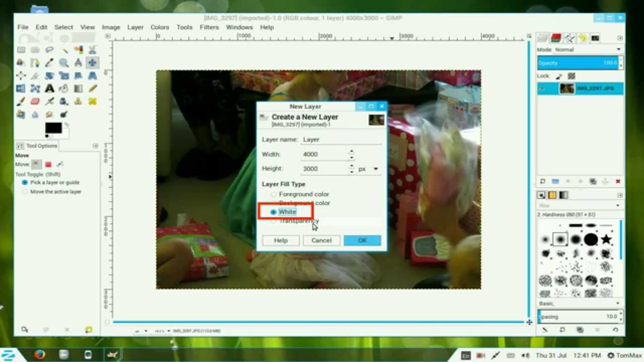The height and width of the screenshot is (362, 644).
Task: Toggle Lock pixels brush icon
Action: pyautogui.click(x=558, y=76)
